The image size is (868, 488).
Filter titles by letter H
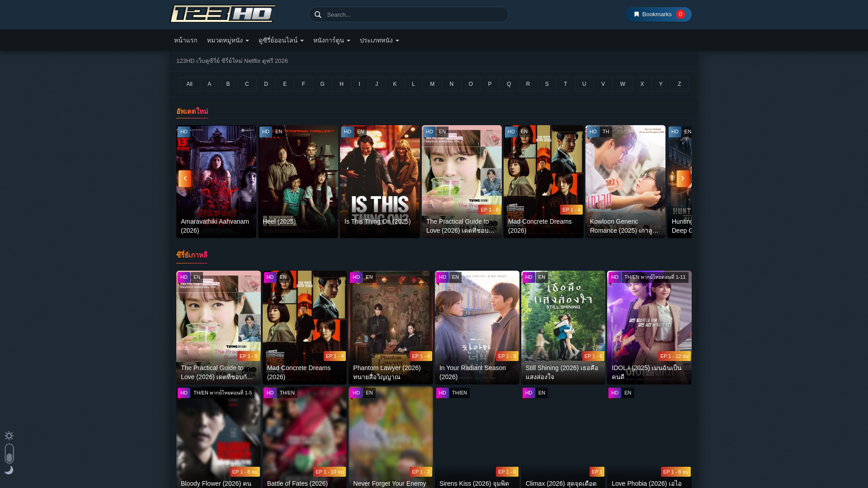(x=341, y=84)
